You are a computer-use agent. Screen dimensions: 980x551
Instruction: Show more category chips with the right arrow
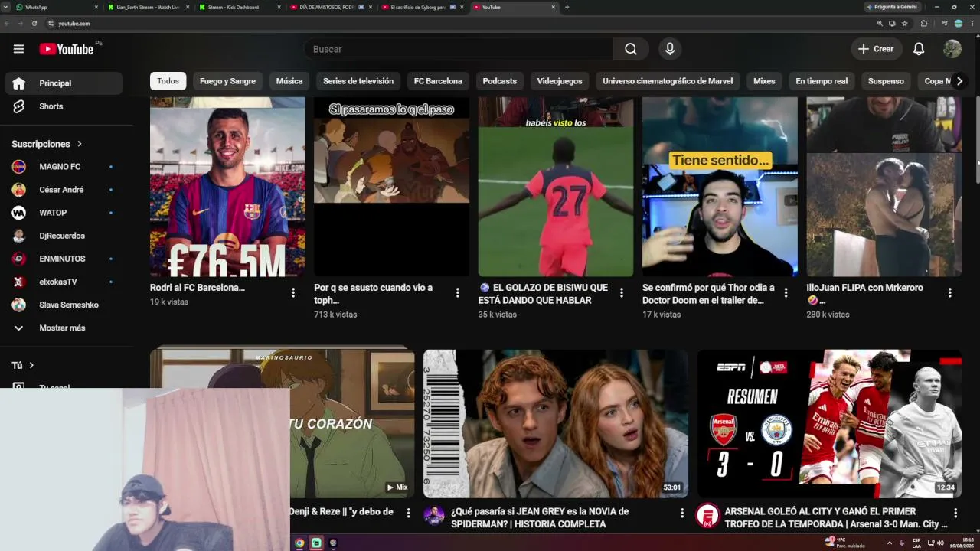point(959,81)
